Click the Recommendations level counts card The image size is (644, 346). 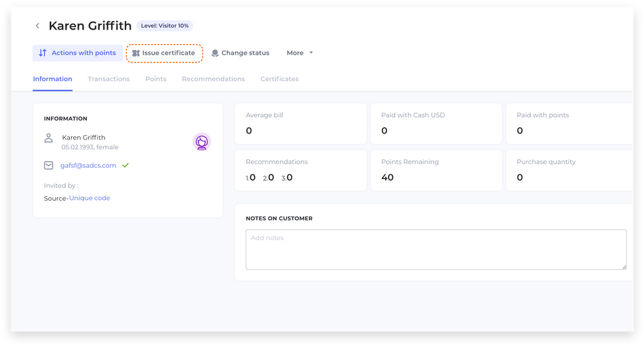coord(301,170)
